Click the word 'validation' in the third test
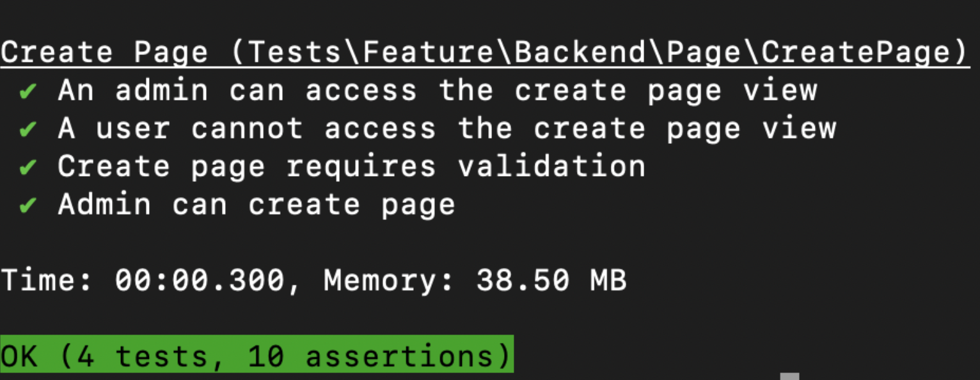This screenshot has width=980, height=380. tap(551, 166)
